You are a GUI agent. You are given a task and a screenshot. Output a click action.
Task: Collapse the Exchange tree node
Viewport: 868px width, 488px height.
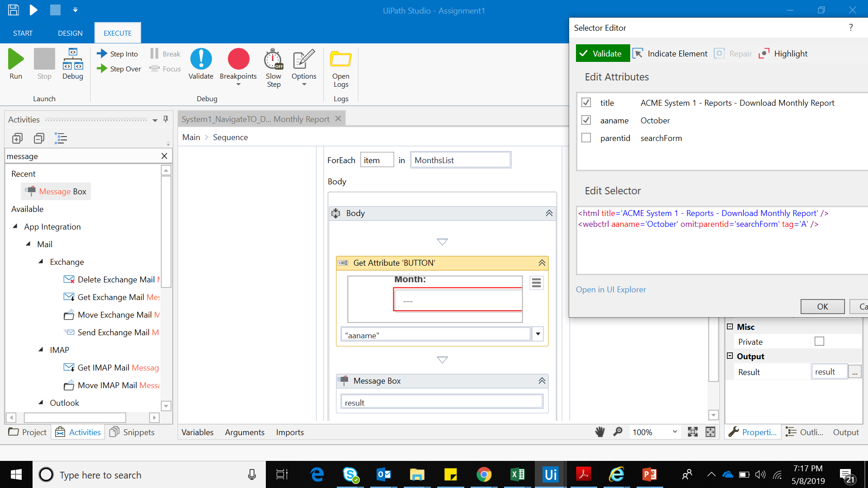pyautogui.click(x=41, y=262)
